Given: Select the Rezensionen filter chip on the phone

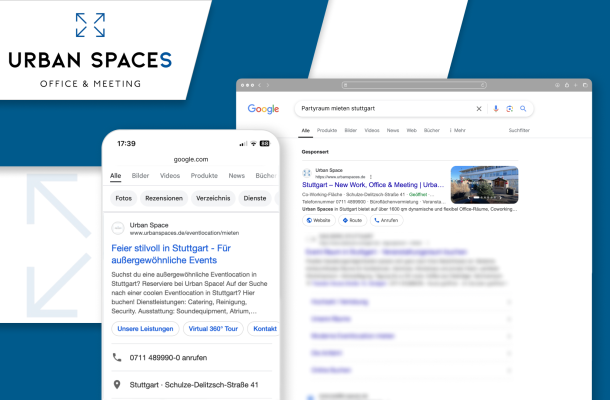Looking at the screenshot, I should click(163, 198).
